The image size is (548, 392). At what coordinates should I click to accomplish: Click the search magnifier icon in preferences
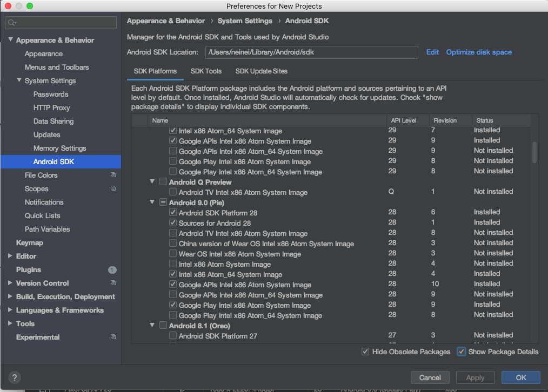point(11,23)
